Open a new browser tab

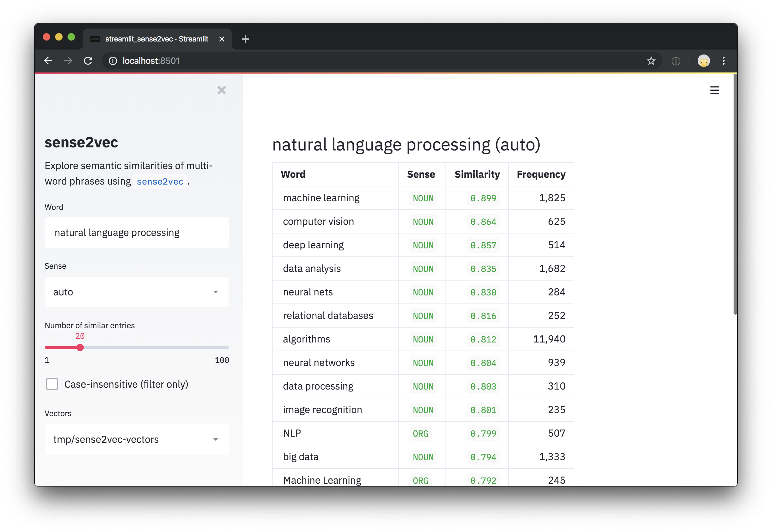245,39
